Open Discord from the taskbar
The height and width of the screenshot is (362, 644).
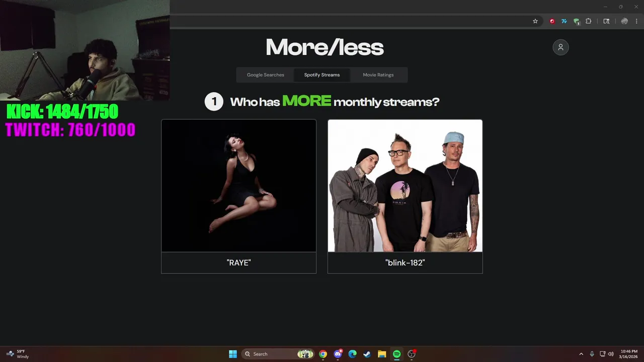[338, 354]
